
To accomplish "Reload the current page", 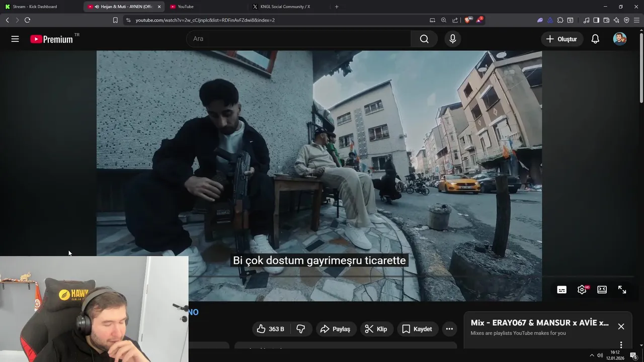I will point(27,20).
